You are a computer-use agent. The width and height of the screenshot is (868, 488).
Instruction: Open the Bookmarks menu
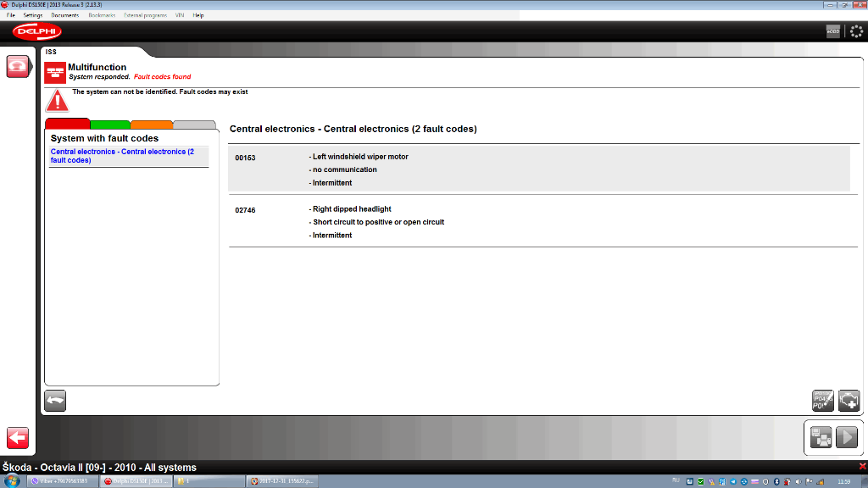tap(102, 15)
